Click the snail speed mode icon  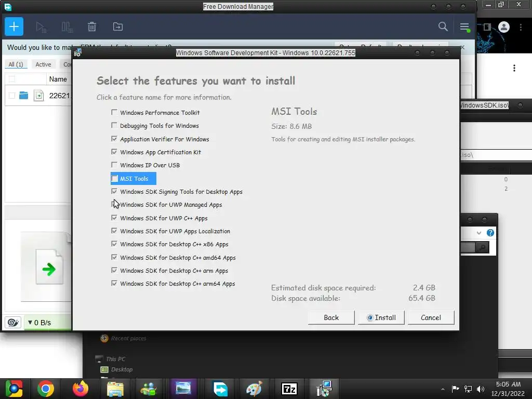(13, 322)
